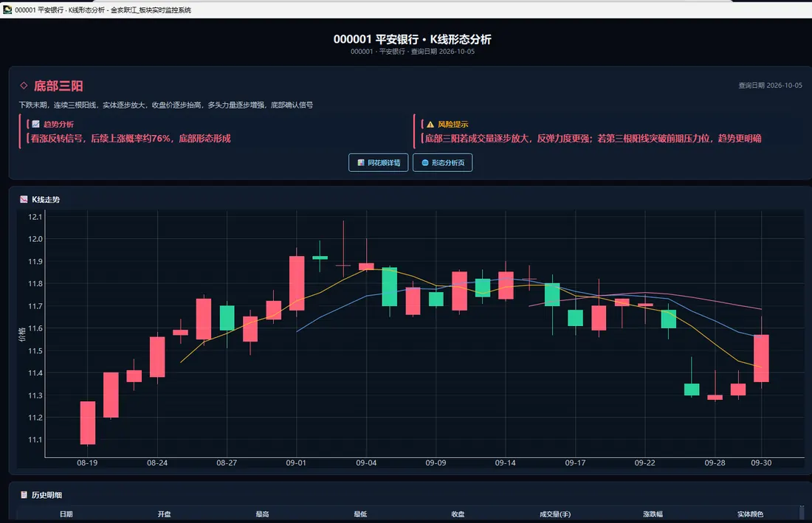Open the 同花顺详情 button
Image resolution: width=812 pixels, height=523 pixels.
[379, 162]
